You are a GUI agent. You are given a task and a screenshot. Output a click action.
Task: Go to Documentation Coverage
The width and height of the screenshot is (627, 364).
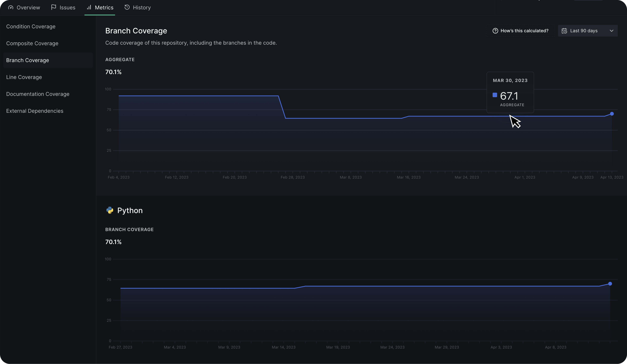click(38, 94)
